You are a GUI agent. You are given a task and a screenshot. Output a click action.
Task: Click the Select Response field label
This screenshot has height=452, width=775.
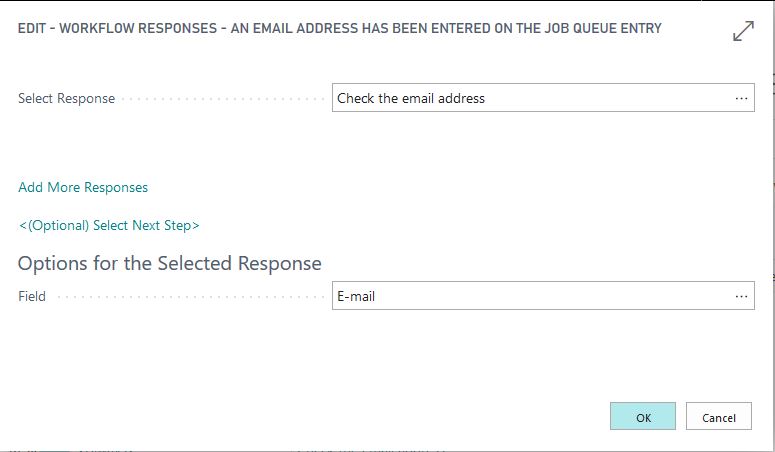66,99
